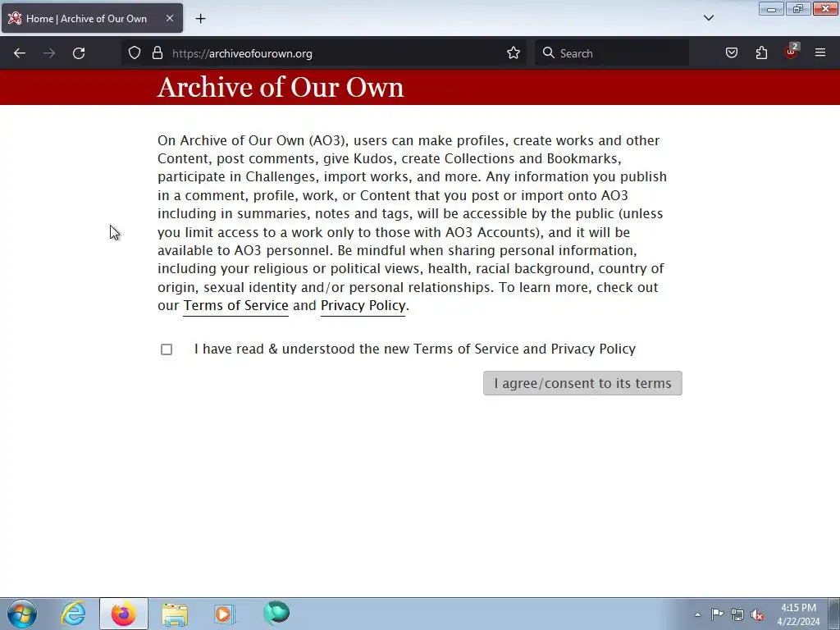Image resolution: width=840 pixels, height=630 pixels.
Task: Launch Internet Explorer from the taskbar
Action: [73, 614]
